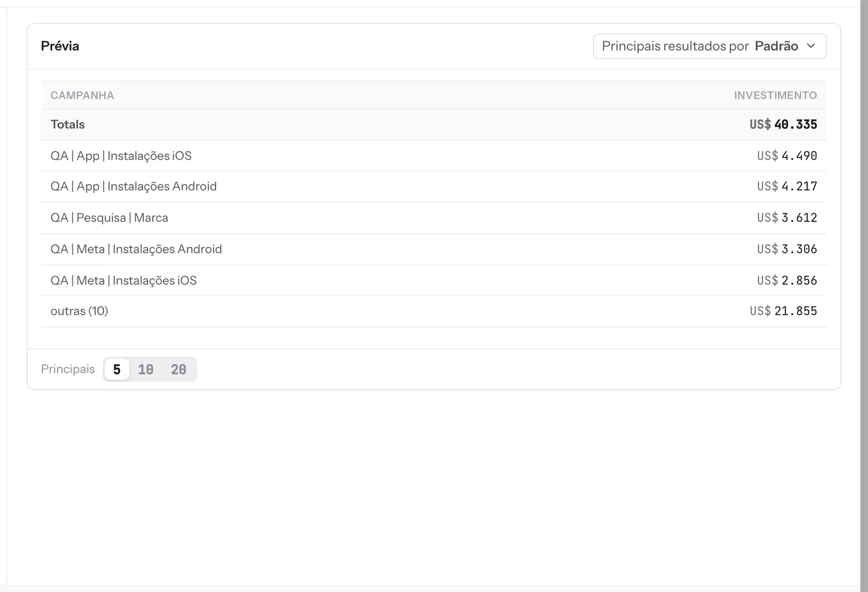Select 10 top results option
868x592 pixels.
click(145, 370)
